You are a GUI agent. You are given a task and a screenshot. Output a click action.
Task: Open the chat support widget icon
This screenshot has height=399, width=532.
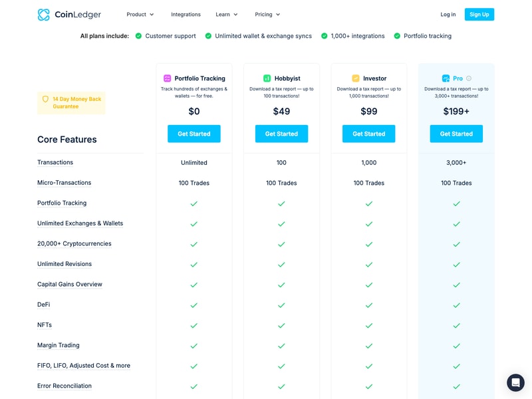(515, 383)
